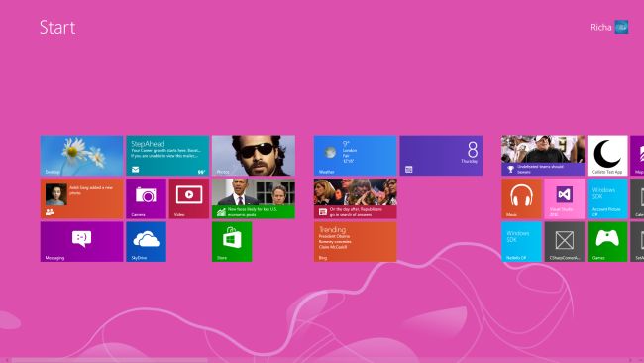Open the Desktop tile with daisies
Screen dimensions: 644x363
click(x=81, y=156)
